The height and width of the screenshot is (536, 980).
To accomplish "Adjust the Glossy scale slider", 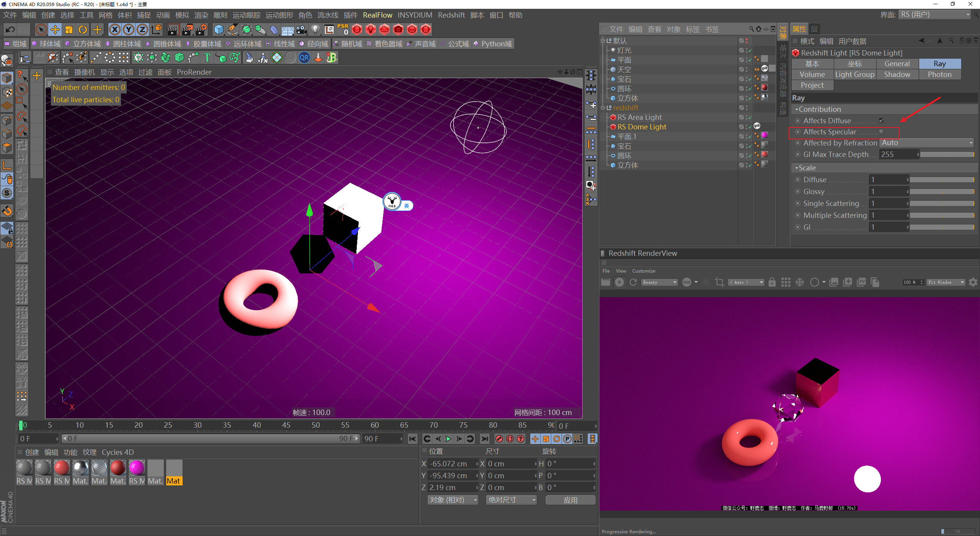I will click(942, 191).
